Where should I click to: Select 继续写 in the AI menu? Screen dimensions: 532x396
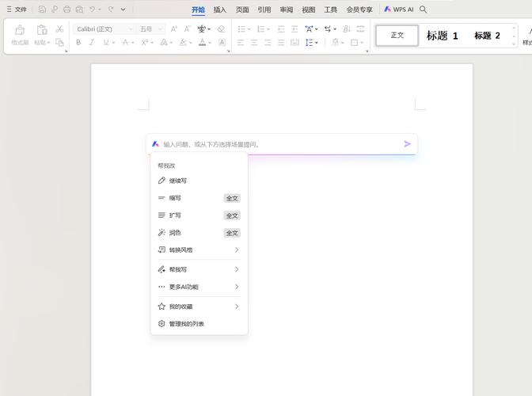coord(199,181)
